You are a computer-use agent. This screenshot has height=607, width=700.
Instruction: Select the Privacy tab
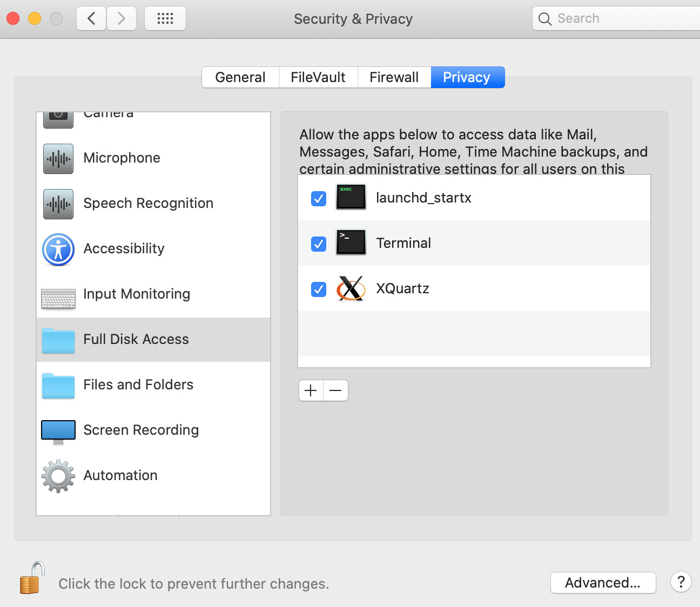click(467, 77)
